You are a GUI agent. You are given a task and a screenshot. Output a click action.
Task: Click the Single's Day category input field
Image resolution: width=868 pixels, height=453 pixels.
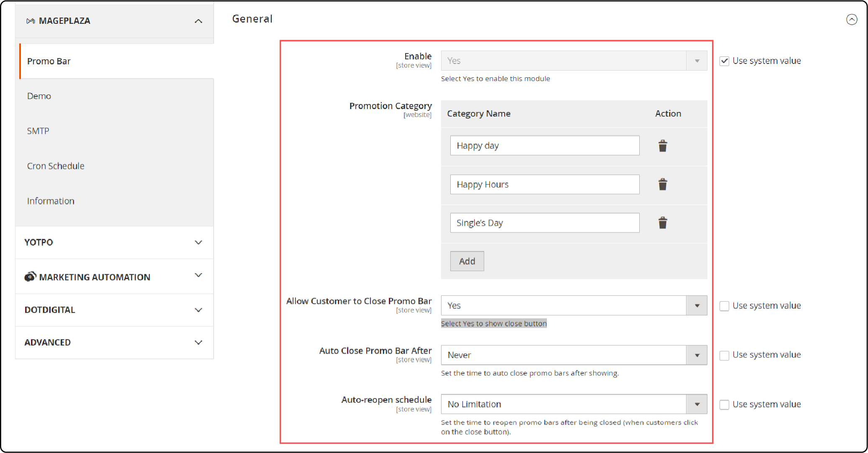(544, 222)
